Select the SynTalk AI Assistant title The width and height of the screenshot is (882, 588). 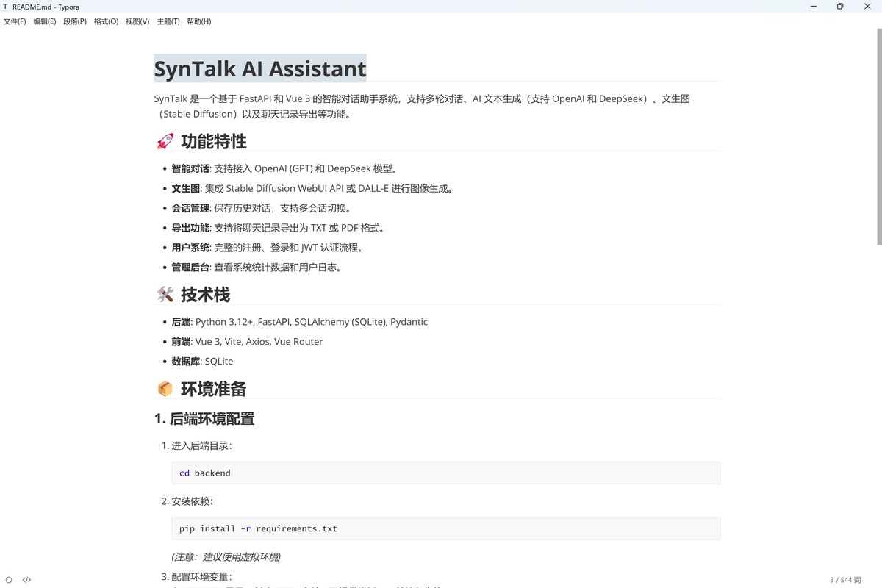259,68
